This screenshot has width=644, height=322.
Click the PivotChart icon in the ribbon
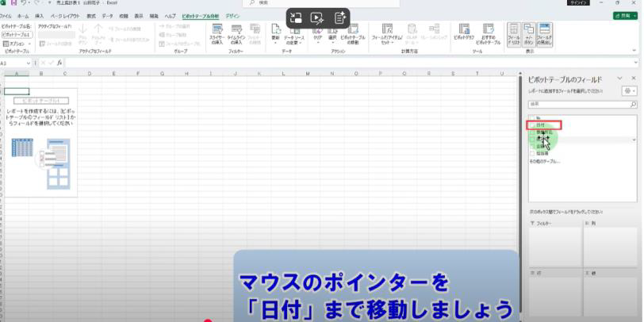click(x=465, y=33)
